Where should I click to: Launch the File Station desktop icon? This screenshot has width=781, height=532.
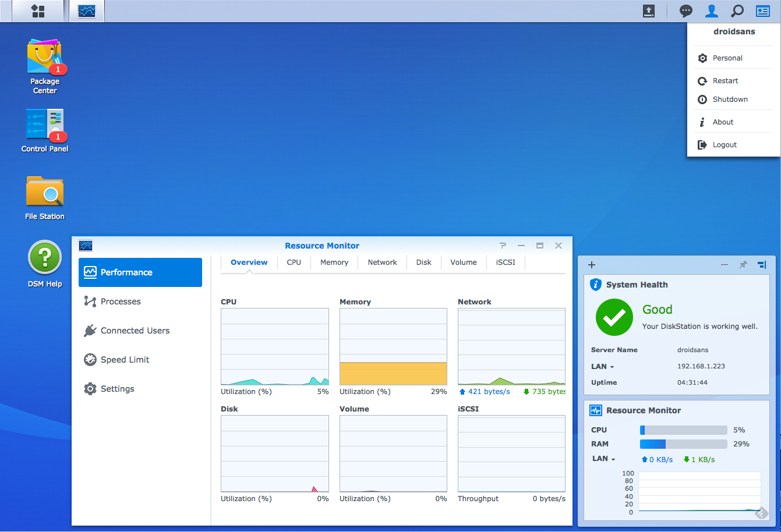tap(45, 198)
